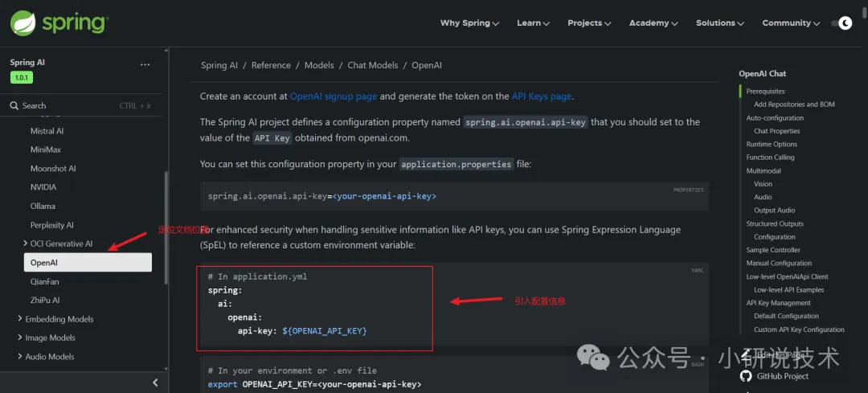Jump to Function Calling section
The height and width of the screenshot is (393, 868).
[770, 158]
